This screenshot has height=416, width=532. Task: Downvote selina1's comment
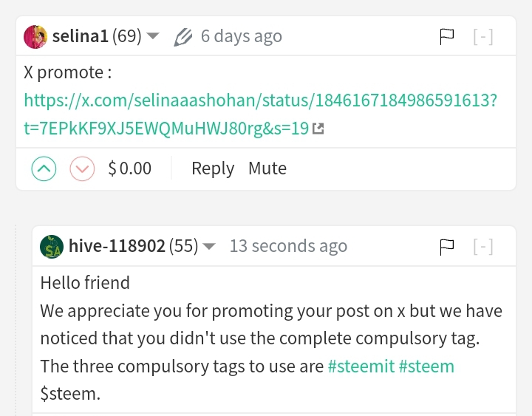(82, 168)
